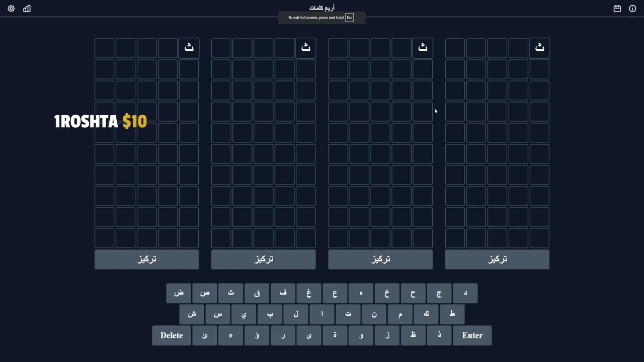Viewport: 644px width, 362px height.
Task: Tap the ض key on the keyboard
Action: (x=179, y=293)
